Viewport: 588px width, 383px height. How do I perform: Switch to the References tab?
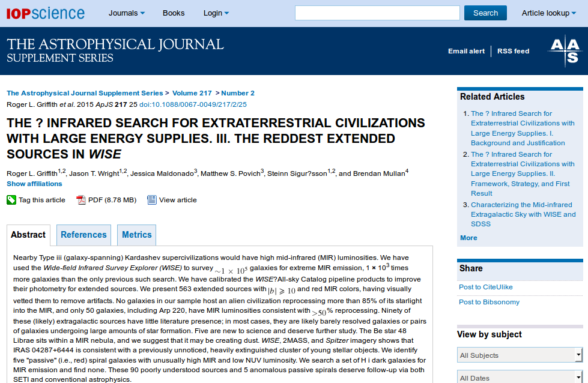(83, 235)
